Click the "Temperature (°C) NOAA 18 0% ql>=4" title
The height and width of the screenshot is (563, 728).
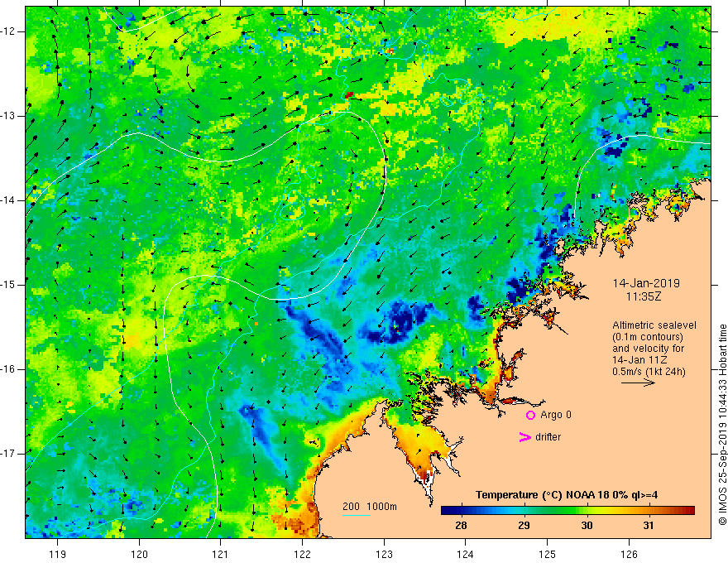(567, 495)
